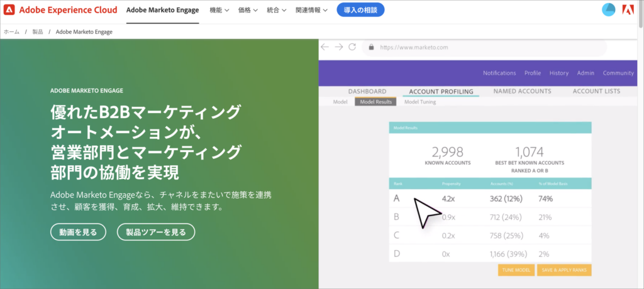644x289 pixels.
Task: Switch to the ACCOUNT LISTS tab
Action: 596,91
